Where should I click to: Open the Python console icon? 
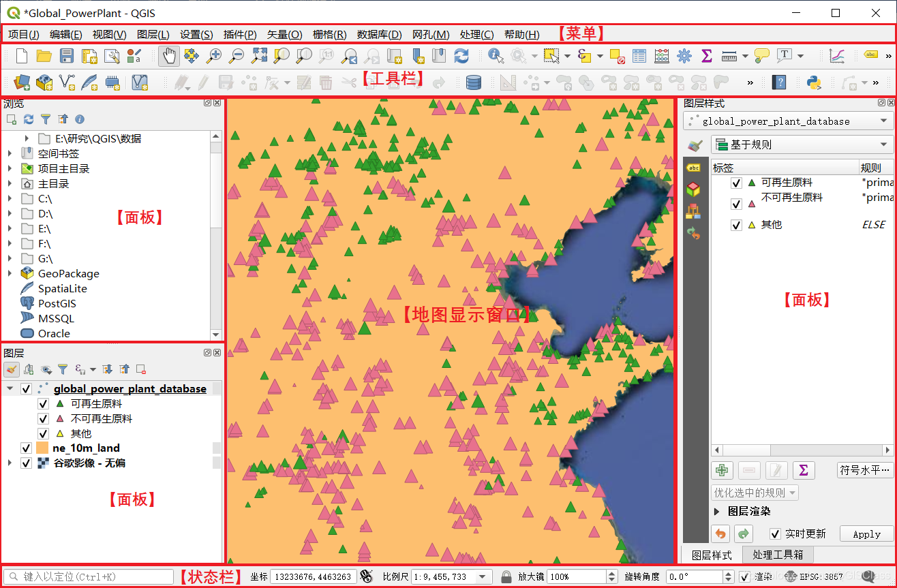[813, 82]
